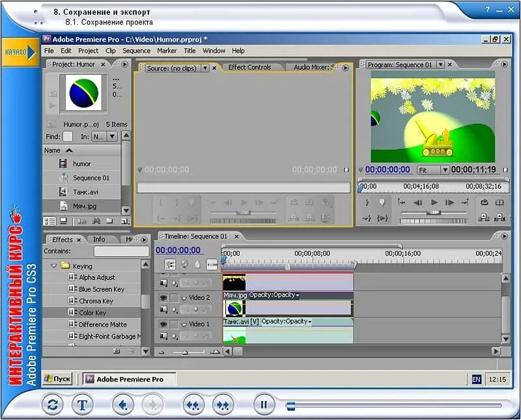Collapse the Video 1 track triangle
Viewport: 521px width, 420px height.
[184, 325]
